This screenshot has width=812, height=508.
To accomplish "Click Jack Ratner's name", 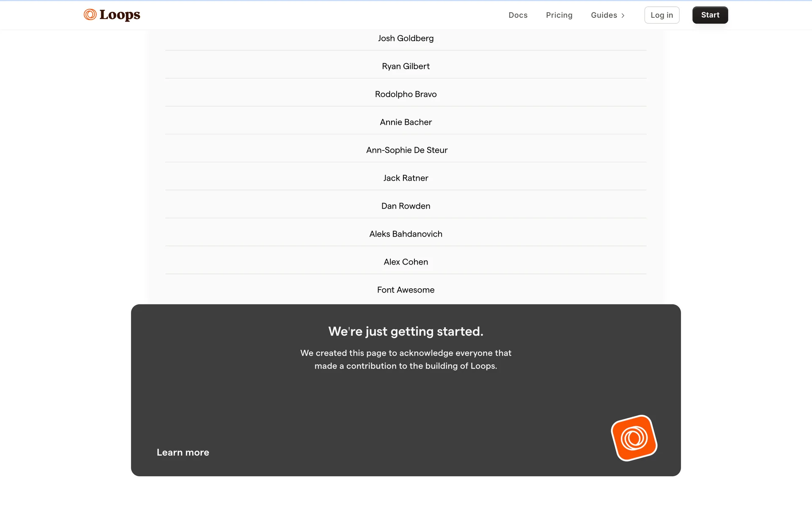I will 406,178.
